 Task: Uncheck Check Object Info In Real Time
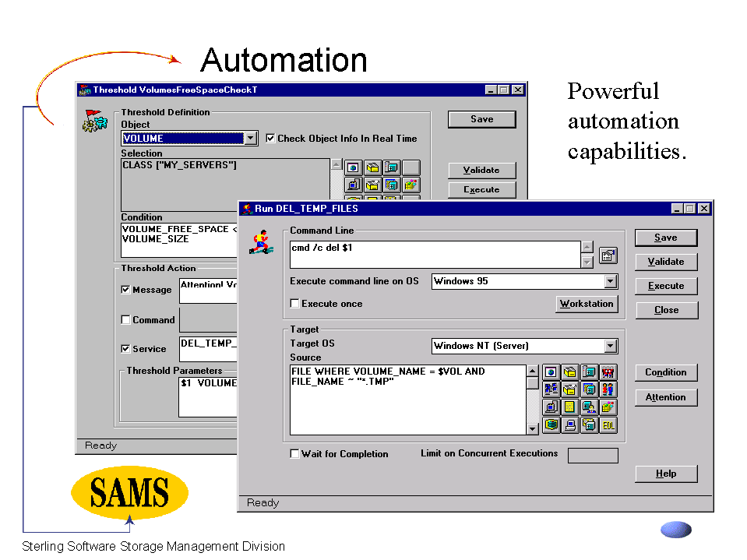click(270, 139)
